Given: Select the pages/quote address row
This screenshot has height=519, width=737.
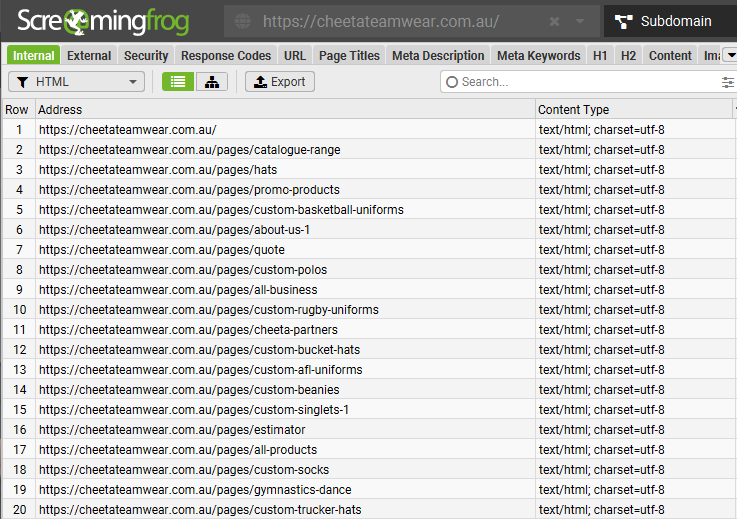Looking at the screenshot, I should point(285,250).
